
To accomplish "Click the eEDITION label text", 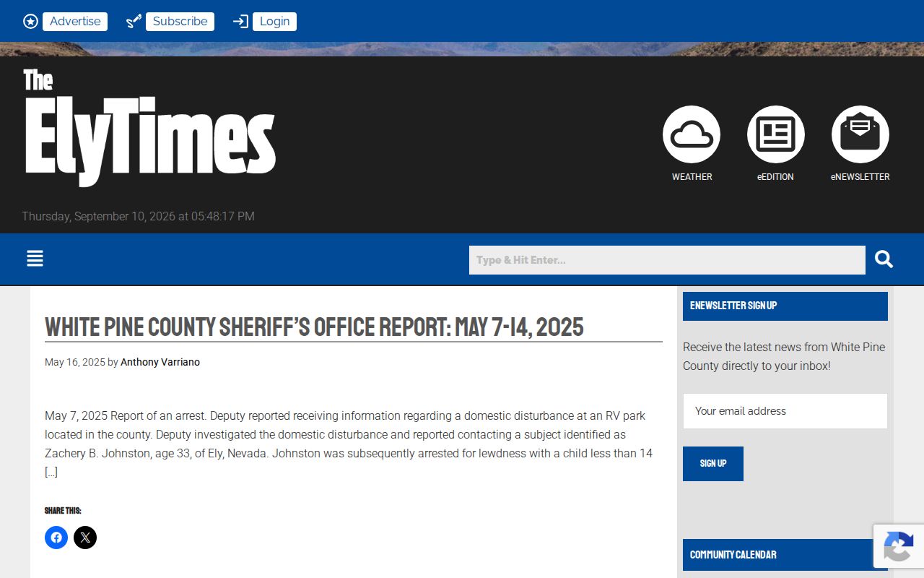I will pos(775,177).
